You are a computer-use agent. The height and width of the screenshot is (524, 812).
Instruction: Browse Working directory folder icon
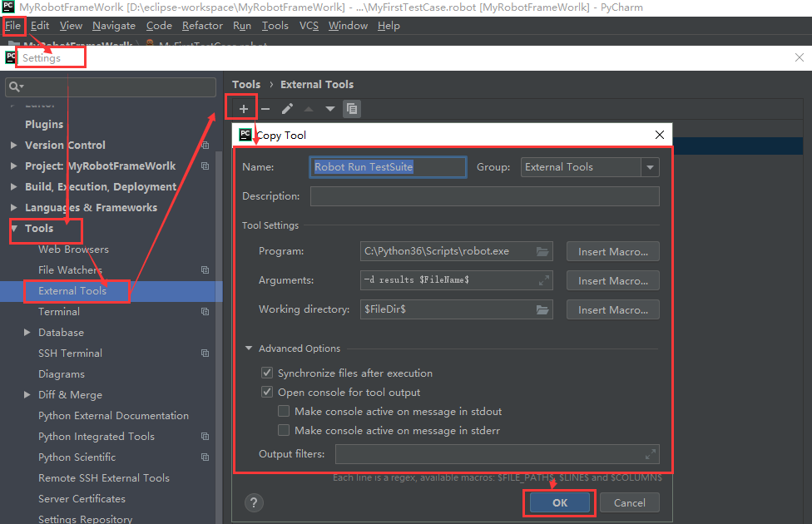click(x=543, y=309)
